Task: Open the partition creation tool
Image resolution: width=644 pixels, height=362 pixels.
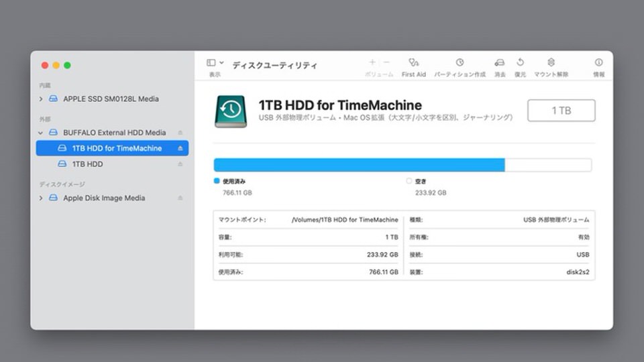Action: 460,62
